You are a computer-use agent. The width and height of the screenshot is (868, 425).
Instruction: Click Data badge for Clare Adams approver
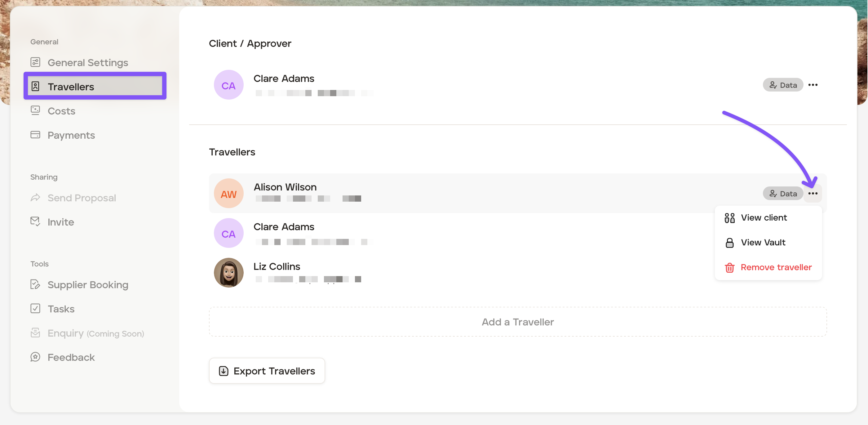click(783, 85)
